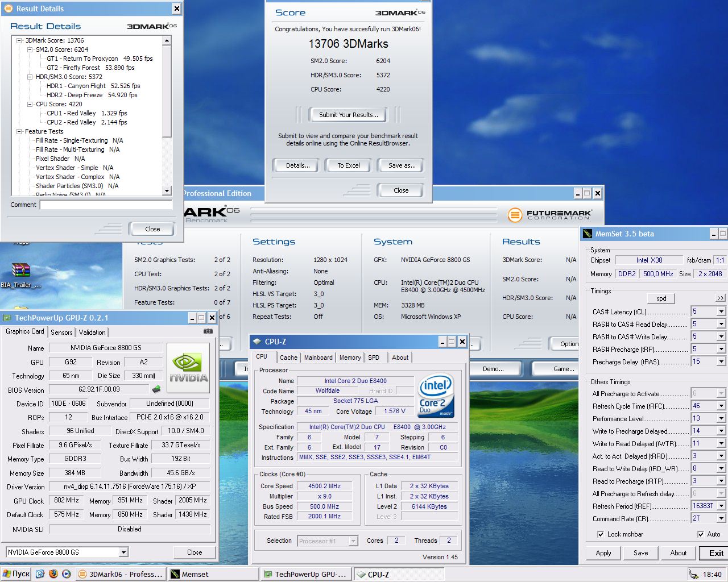
Task: Click Submit Your Results button
Action: [348, 115]
